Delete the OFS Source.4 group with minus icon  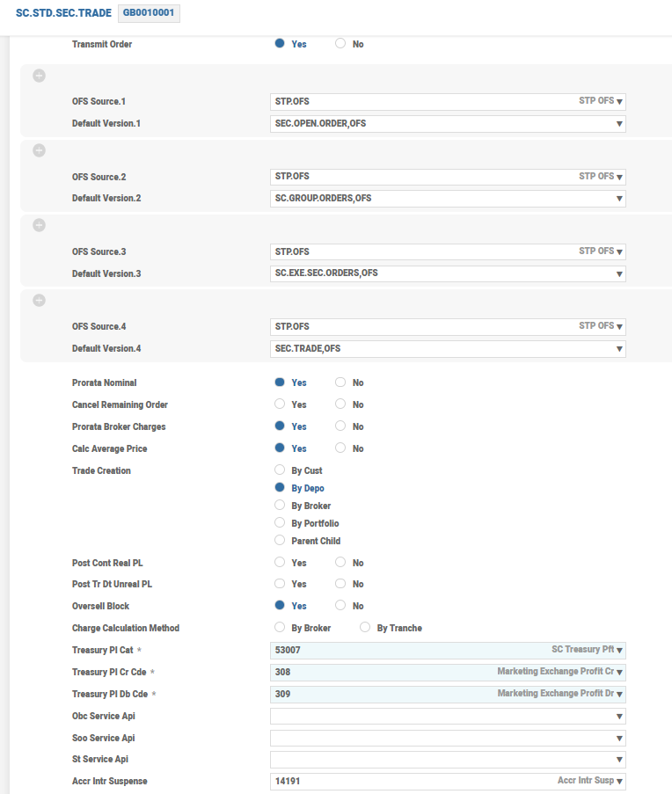(39, 300)
